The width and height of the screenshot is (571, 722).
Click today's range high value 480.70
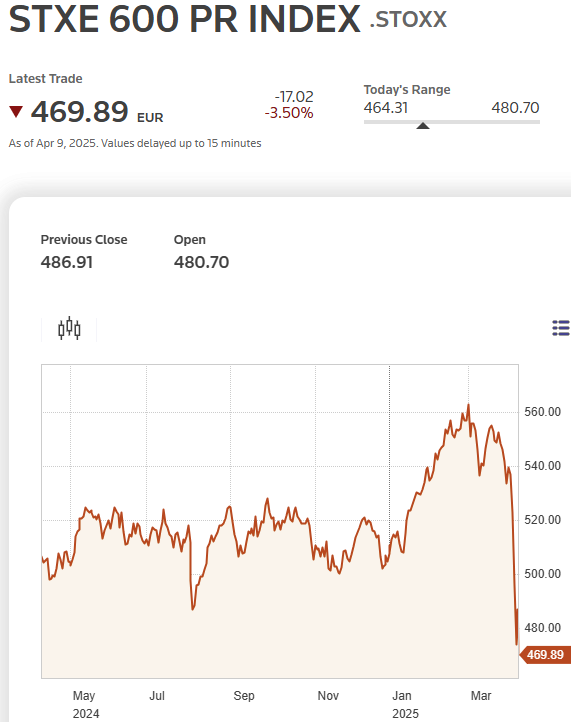pos(515,108)
